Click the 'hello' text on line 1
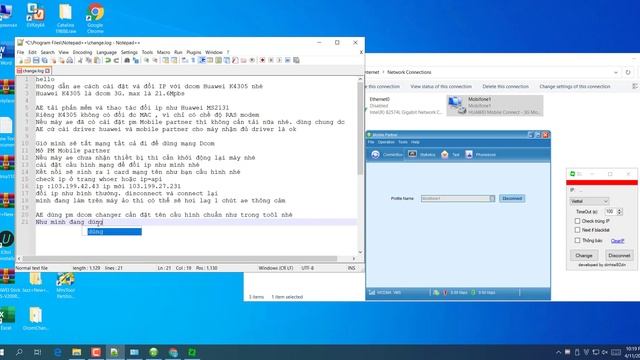640x360 pixels. tap(45, 79)
